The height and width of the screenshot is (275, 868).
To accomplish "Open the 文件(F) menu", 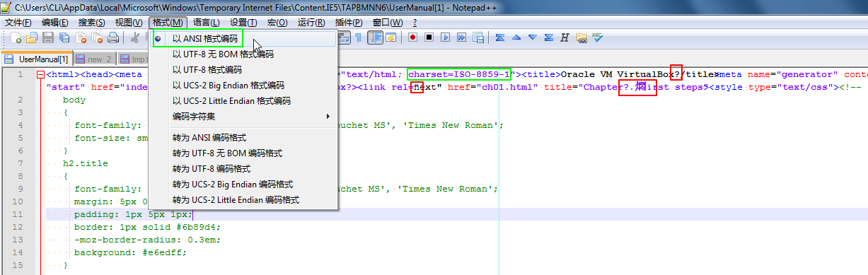I will click(x=18, y=23).
